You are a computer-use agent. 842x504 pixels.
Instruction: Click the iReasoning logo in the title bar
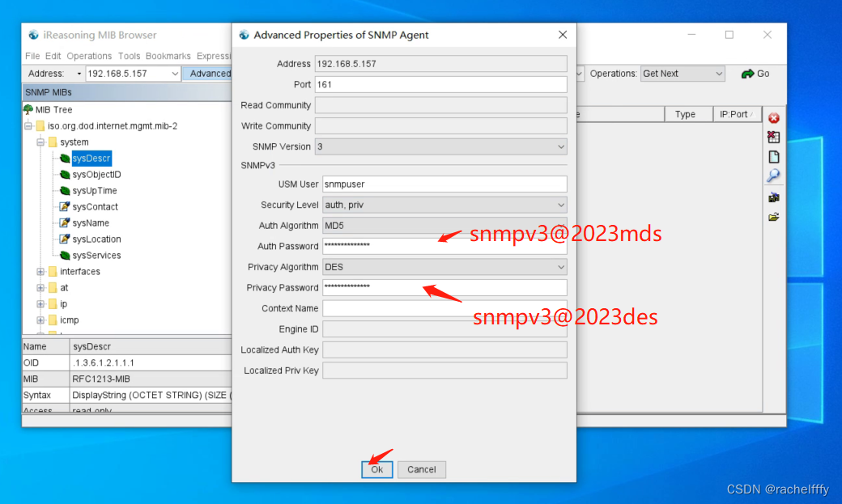33,35
